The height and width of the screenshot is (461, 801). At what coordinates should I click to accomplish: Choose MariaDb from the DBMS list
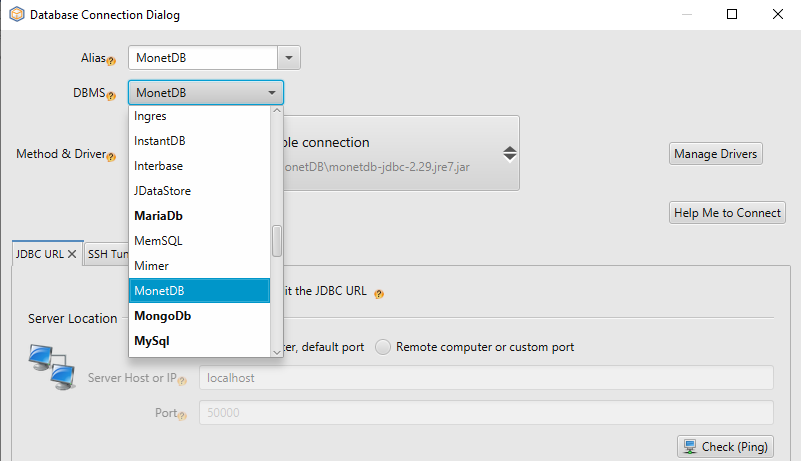tap(199, 216)
